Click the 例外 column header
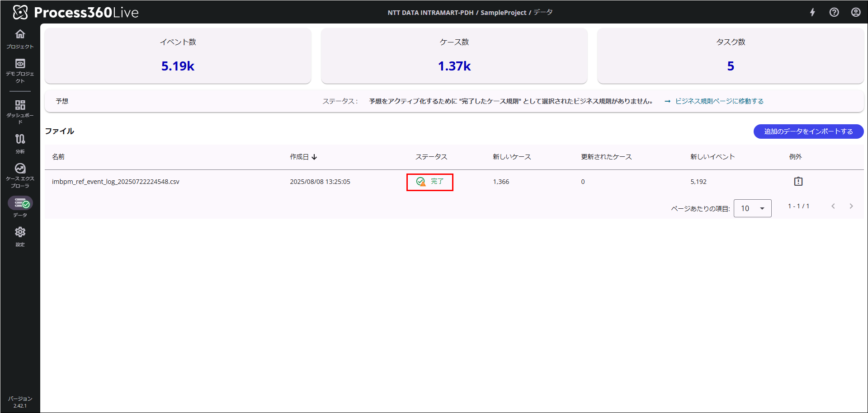Image resolution: width=868 pixels, height=413 pixels. pos(795,157)
